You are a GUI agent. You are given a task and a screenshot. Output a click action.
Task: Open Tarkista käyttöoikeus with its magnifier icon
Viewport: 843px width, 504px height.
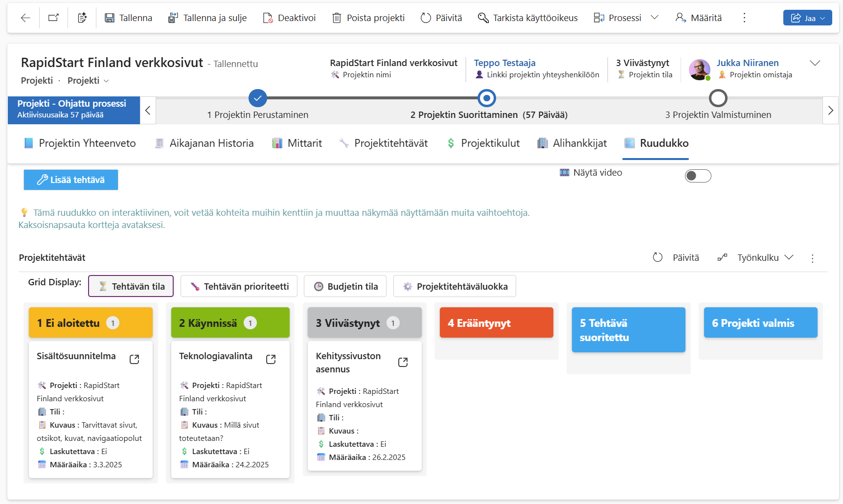[x=483, y=18]
